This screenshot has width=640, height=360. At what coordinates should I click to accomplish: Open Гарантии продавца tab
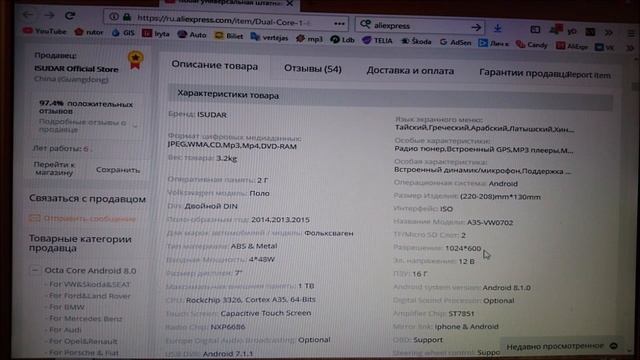point(523,73)
